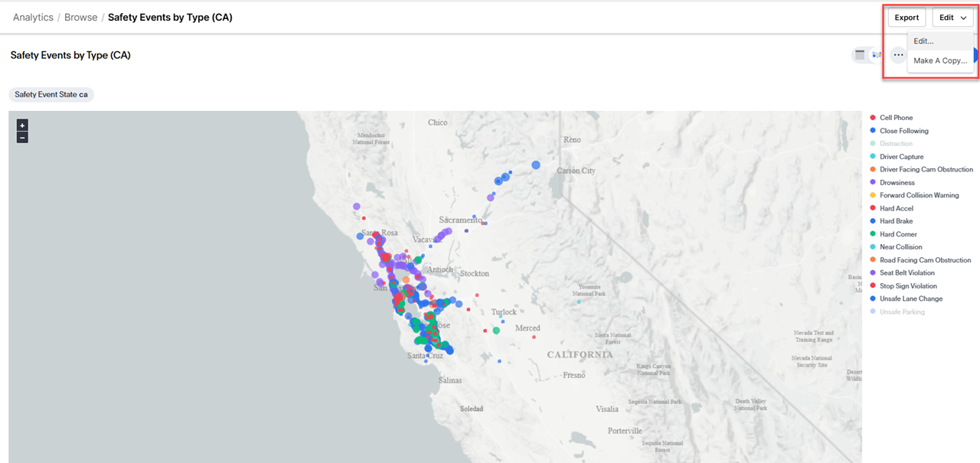The width and height of the screenshot is (980, 463).
Task: Switch to the map visualization view icon
Action: 877,55
